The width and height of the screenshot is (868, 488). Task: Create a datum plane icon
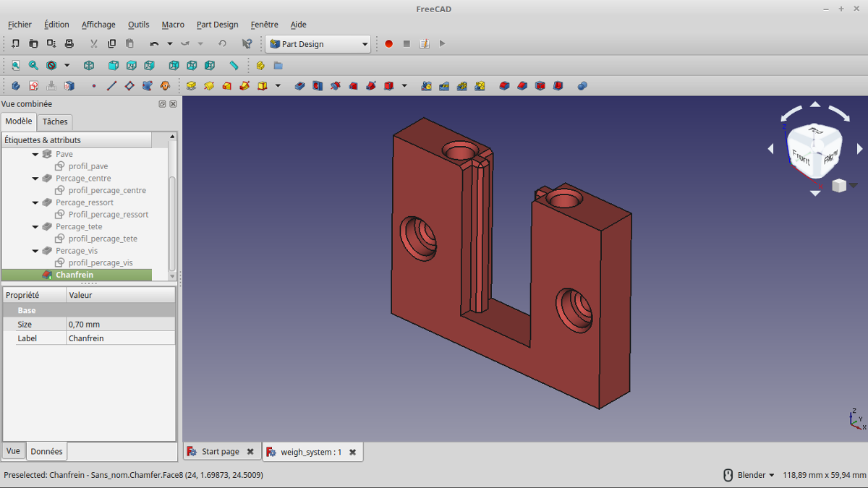coord(129,85)
